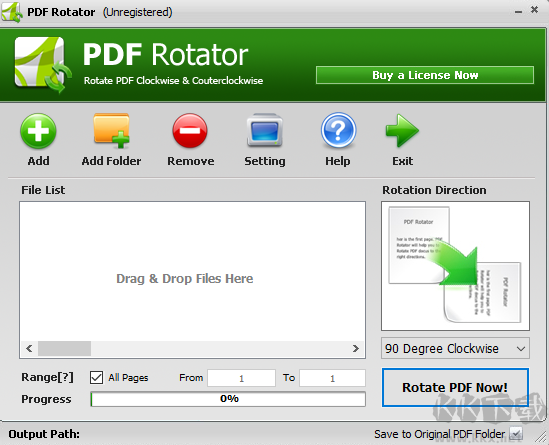Open the Setting monitor icon

265,130
